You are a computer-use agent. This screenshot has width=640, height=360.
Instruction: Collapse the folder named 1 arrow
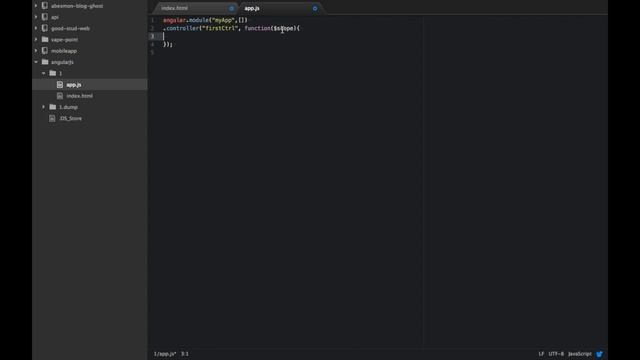[x=44, y=73]
